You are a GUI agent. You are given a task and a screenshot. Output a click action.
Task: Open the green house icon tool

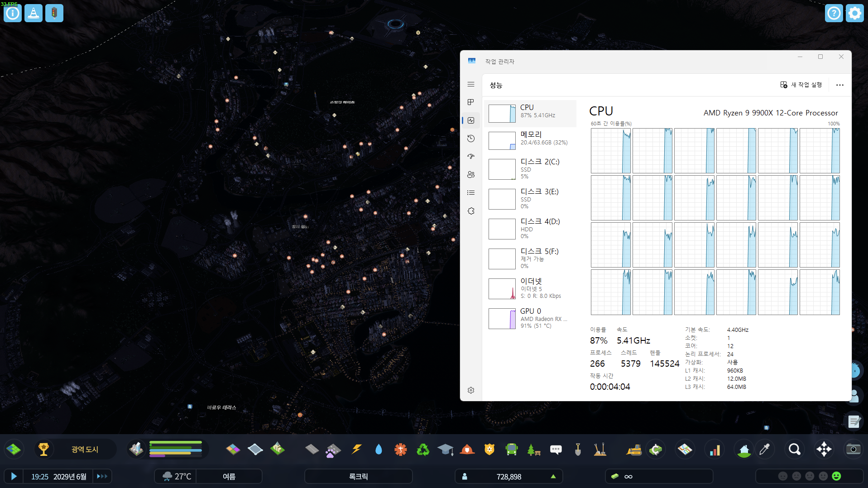pyautogui.click(x=744, y=450)
